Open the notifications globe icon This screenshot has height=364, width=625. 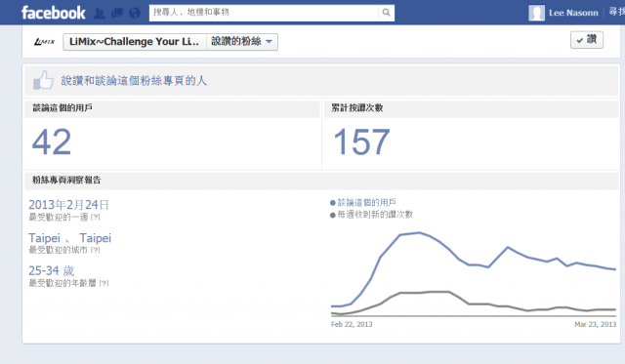(x=135, y=14)
